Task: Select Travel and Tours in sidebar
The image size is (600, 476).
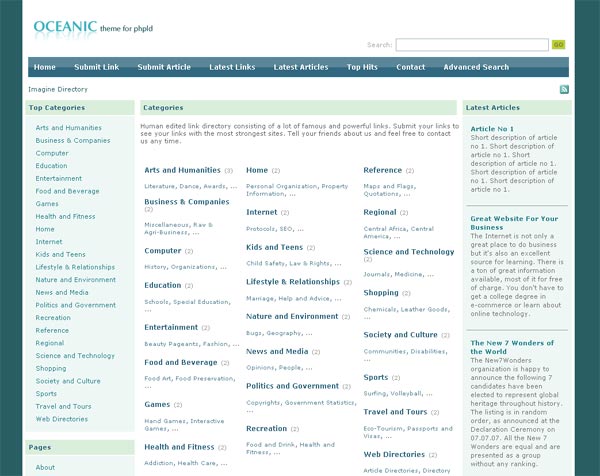Action: coord(64,406)
